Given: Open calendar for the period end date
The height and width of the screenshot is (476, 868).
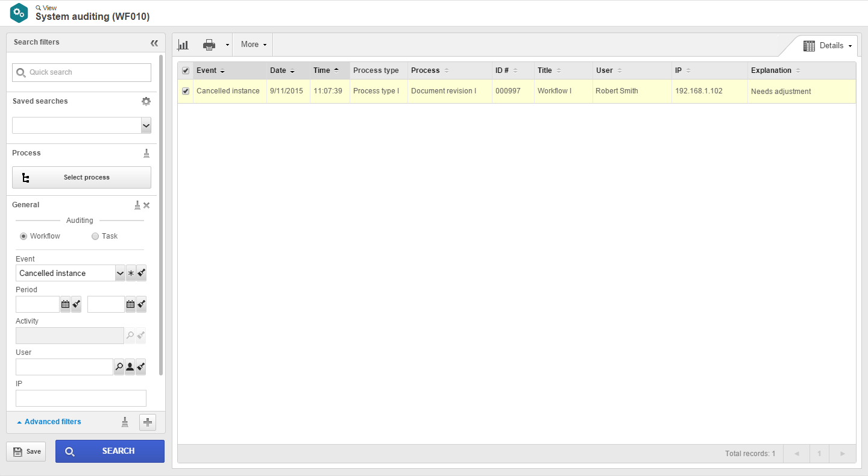Looking at the screenshot, I should (130, 304).
